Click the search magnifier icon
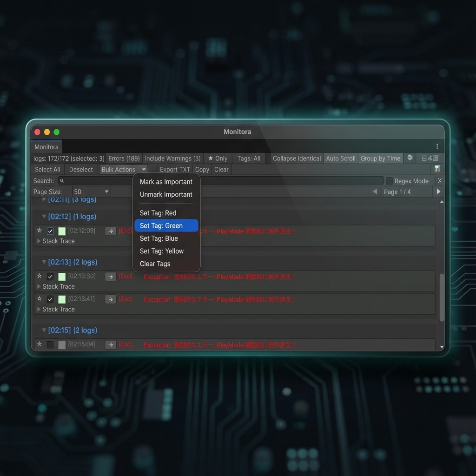 62,181
